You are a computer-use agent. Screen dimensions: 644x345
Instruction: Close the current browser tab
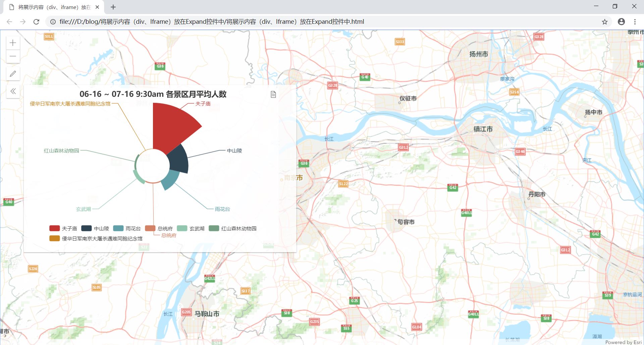point(97,7)
